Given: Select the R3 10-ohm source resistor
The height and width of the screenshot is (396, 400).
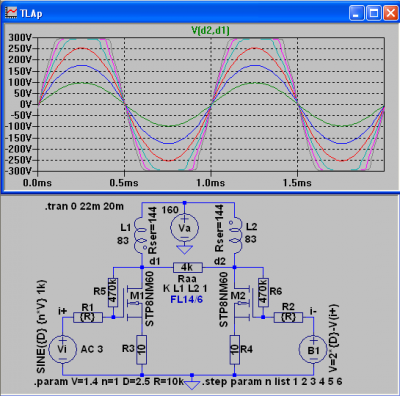Looking at the screenshot, I should 142,349.
